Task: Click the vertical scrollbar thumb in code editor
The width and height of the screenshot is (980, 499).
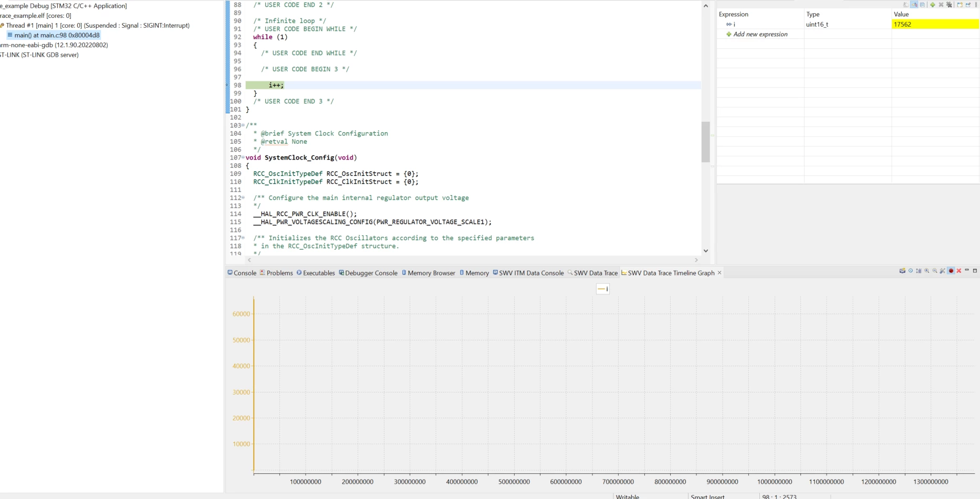Action: point(705,142)
